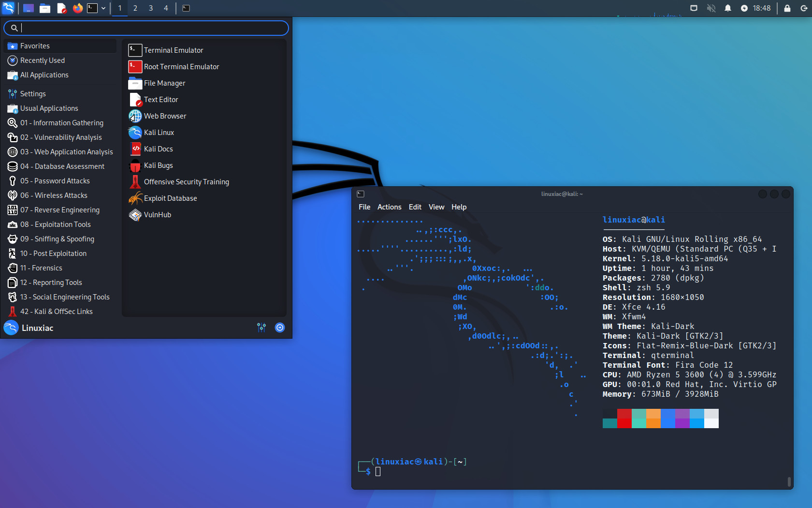The width and height of the screenshot is (812, 508).
Task: Open Kali Linux favorite entry
Action: [204, 133]
